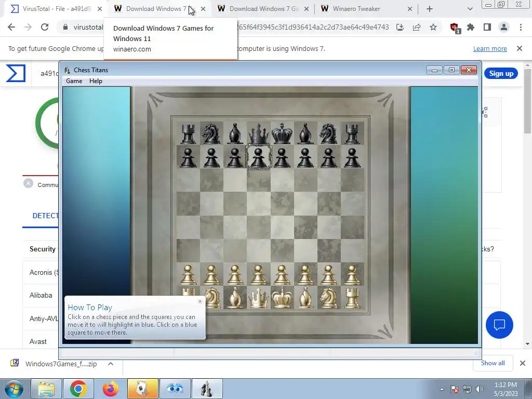
Task: Close the How To Play tip
Action: (x=200, y=301)
